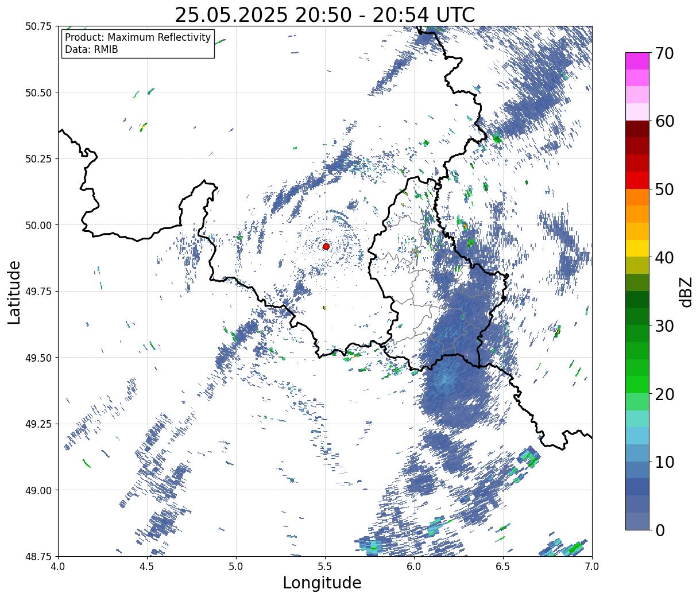
Task: Click the red radar location marker
Action: (326, 246)
